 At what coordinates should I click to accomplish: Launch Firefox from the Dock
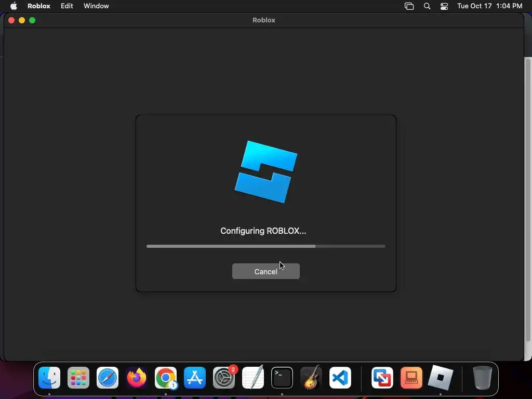[137, 378]
